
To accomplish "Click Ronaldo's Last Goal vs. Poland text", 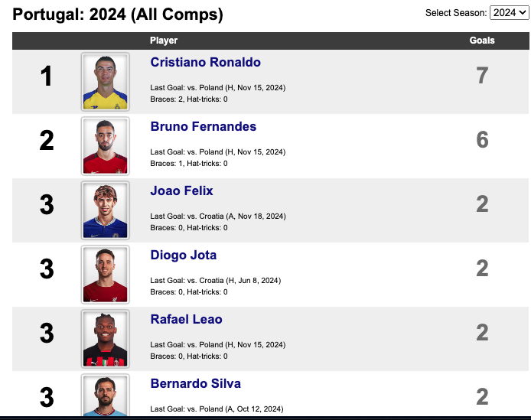I will [x=218, y=88].
